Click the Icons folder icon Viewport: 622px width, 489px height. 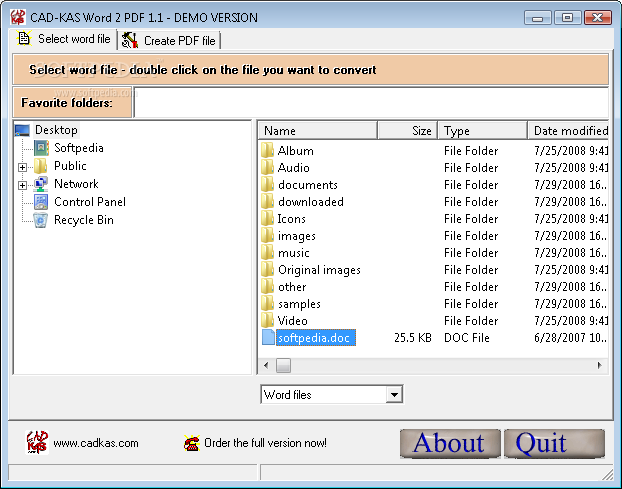pos(268,219)
